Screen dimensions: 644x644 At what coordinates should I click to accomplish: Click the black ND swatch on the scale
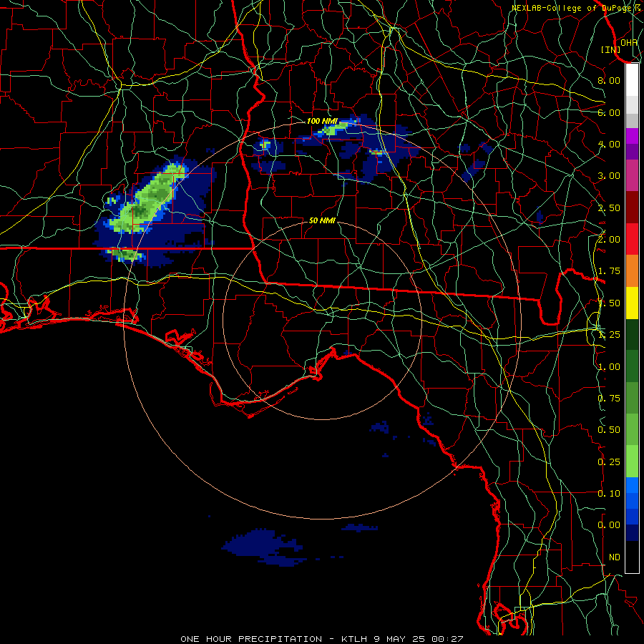coord(632,557)
